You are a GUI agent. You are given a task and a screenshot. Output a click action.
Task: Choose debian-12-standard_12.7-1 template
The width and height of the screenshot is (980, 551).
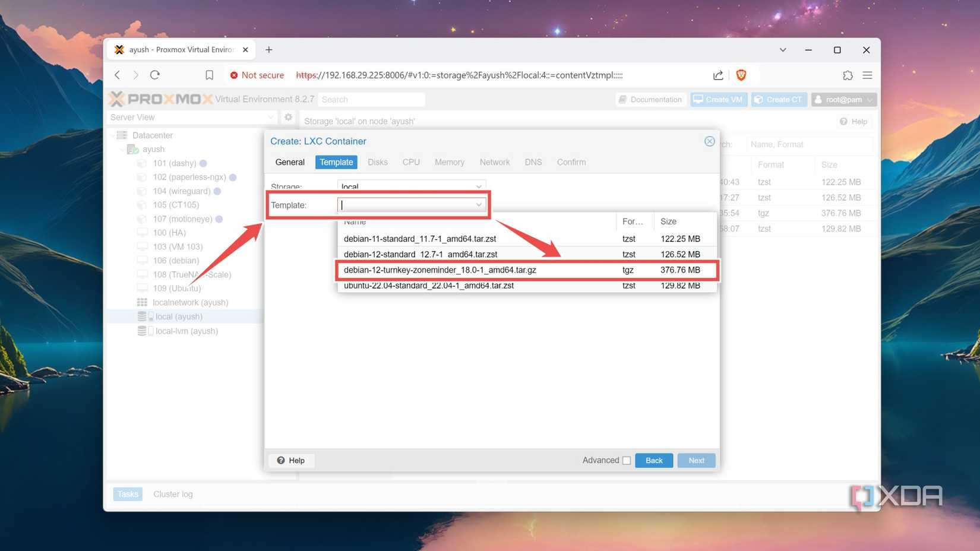(527, 254)
